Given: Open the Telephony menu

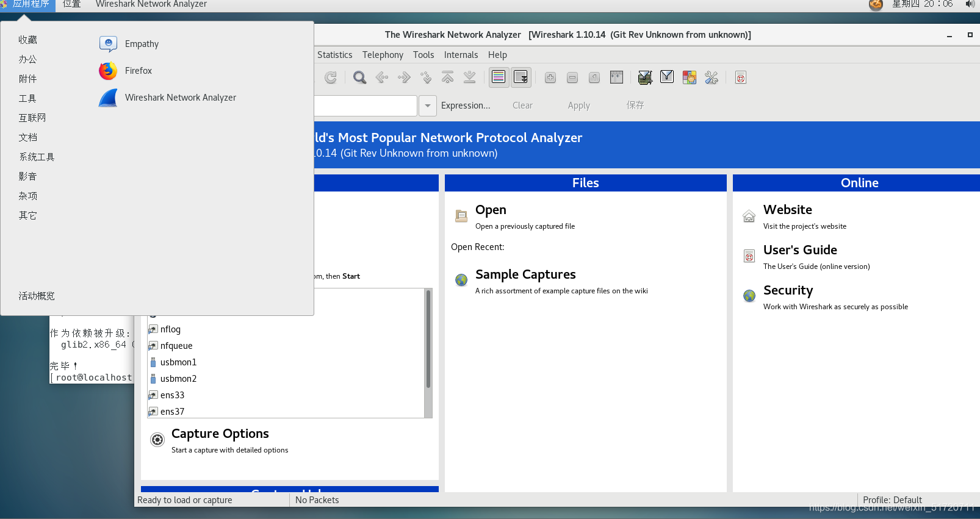Looking at the screenshot, I should (383, 55).
